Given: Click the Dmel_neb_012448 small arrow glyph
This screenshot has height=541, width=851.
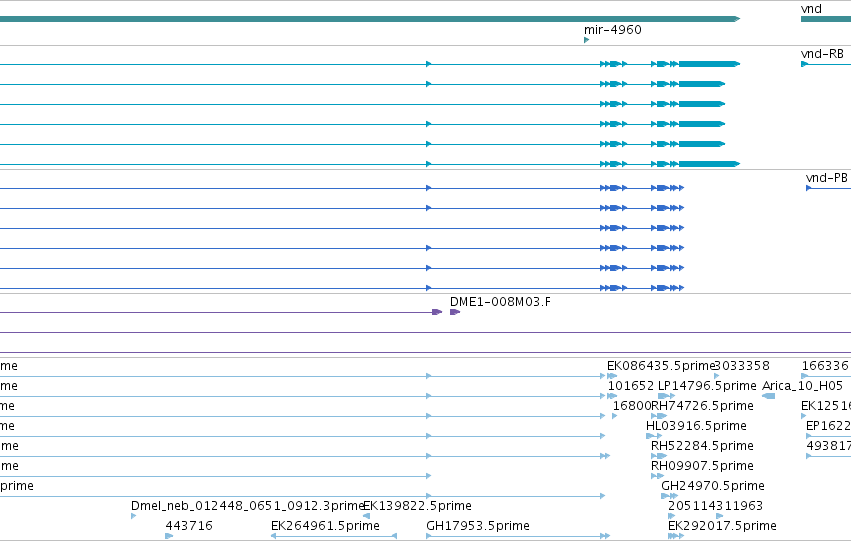Looking at the screenshot, I should coord(134,516).
